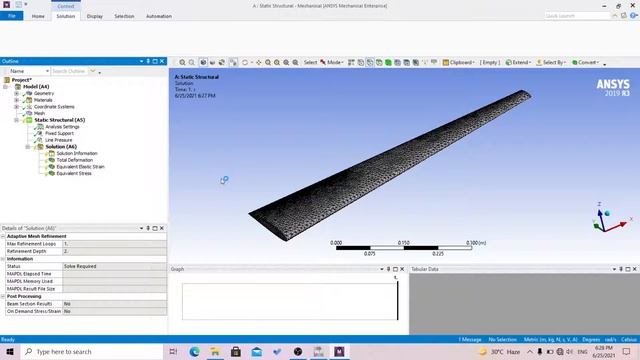Click the Zoom To Fit magnifier icon
Viewport: 640px width, 360px height.
(x=286, y=62)
